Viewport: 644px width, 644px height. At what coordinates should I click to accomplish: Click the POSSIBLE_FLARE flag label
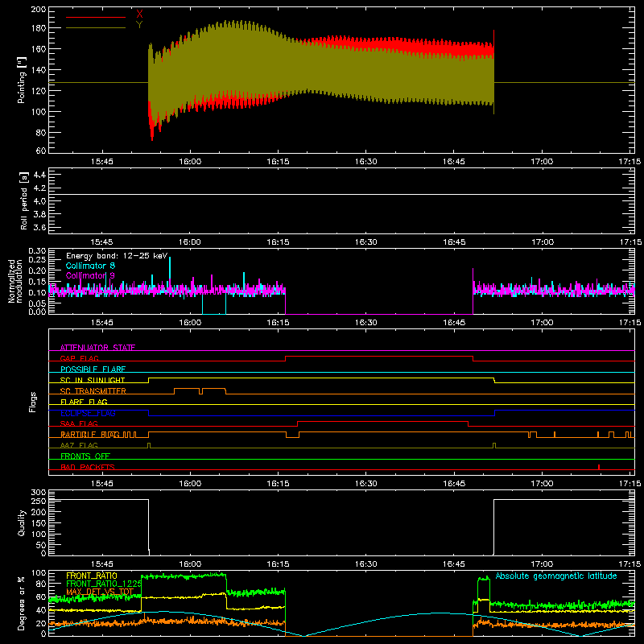tap(93, 369)
